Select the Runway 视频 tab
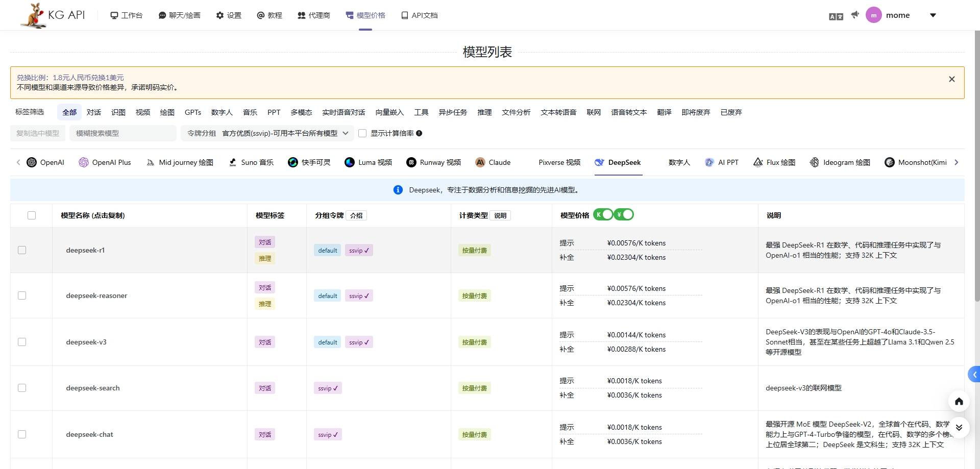 [434, 162]
